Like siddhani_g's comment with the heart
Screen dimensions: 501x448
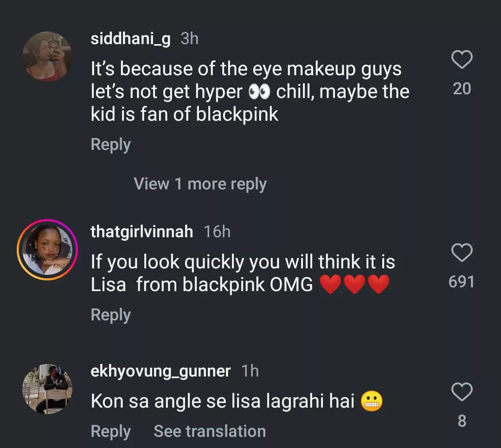(462, 60)
